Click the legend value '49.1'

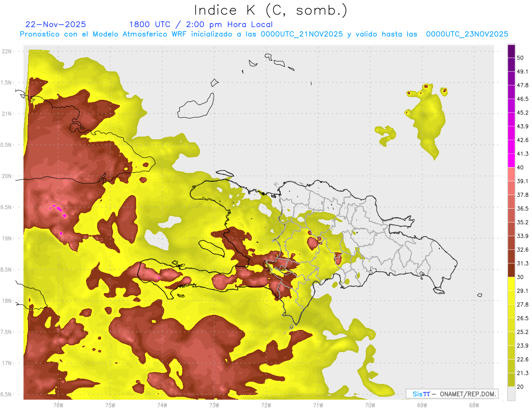(x=523, y=71)
